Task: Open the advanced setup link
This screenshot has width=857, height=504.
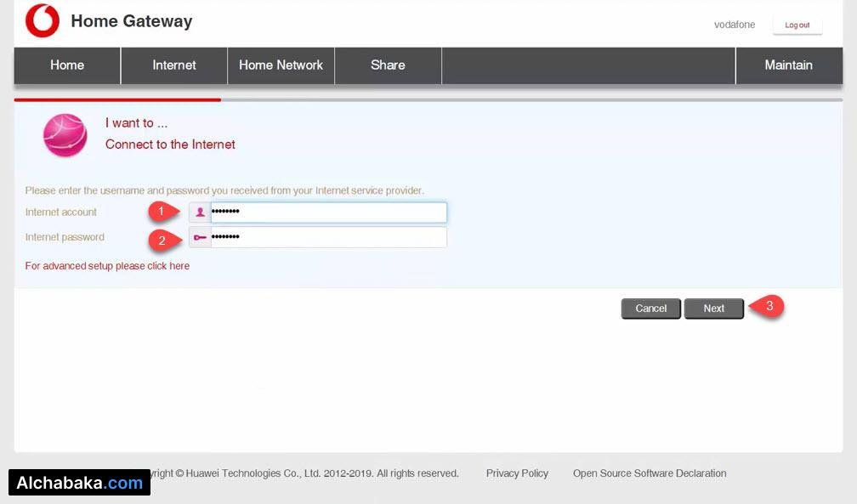Action: click(107, 265)
